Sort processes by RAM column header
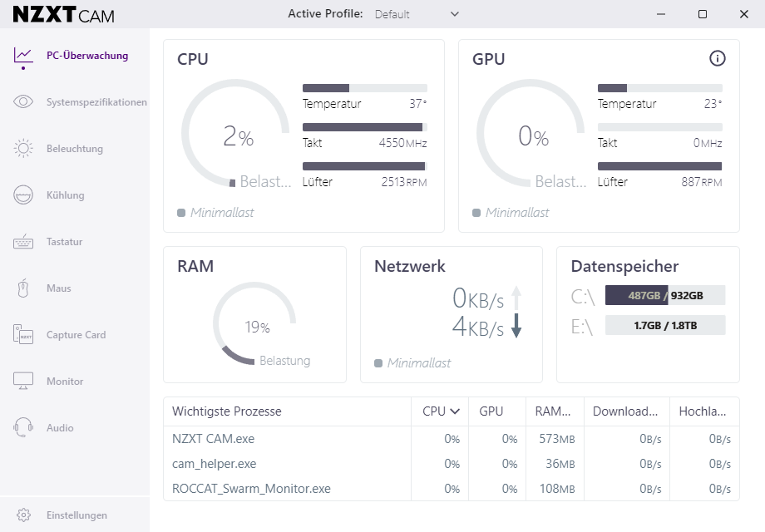 click(553, 411)
